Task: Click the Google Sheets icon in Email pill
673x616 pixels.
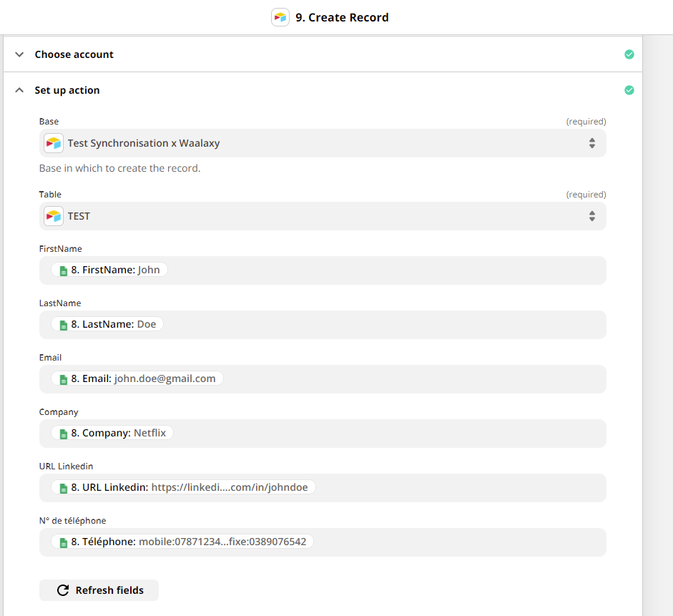Action: tap(64, 379)
